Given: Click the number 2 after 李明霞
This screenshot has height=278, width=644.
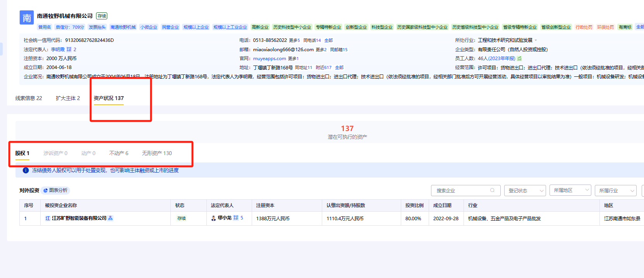Looking at the screenshot, I should pos(75,49).
